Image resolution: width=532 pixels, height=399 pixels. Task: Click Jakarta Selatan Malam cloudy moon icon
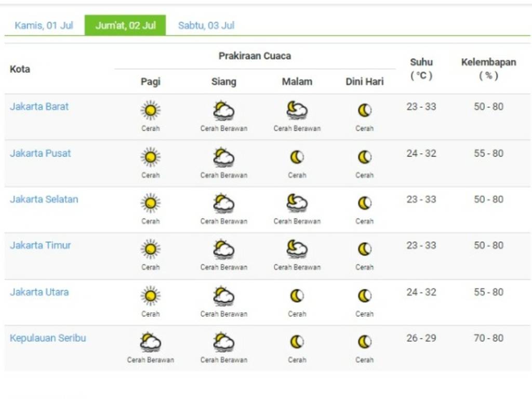(297, 203)
